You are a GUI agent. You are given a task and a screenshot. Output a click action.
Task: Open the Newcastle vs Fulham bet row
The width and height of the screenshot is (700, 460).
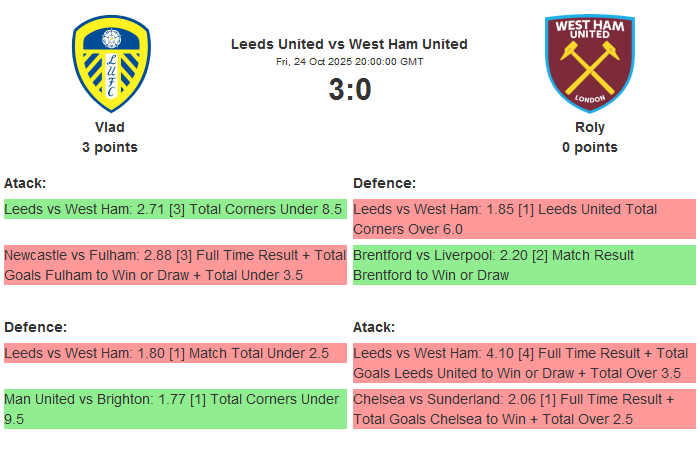click(174, 265)
